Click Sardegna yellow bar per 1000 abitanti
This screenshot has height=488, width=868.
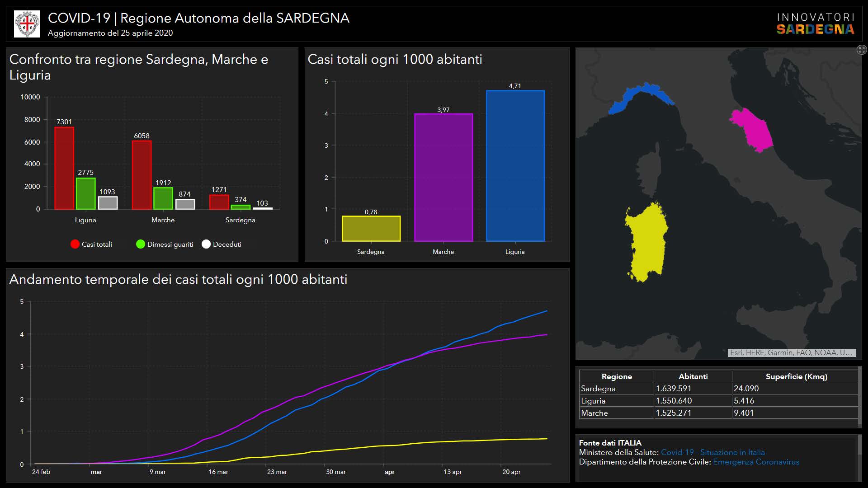[x=371, y=229]
